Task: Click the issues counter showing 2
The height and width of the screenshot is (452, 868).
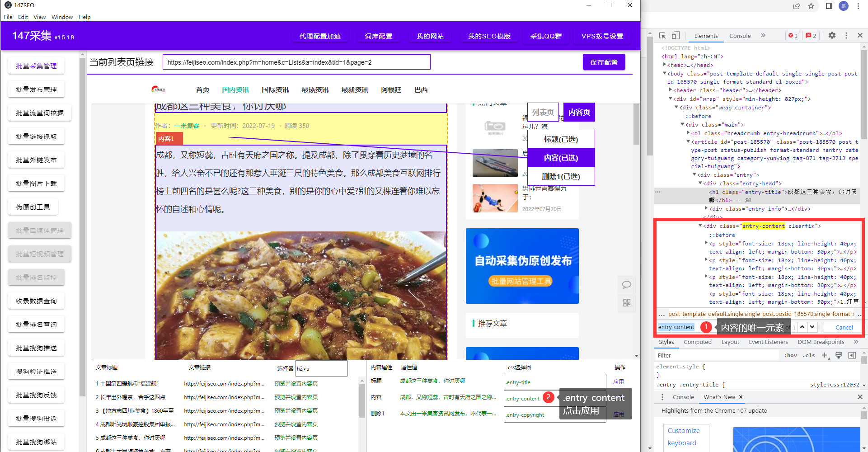Action: tap(811, 36)
